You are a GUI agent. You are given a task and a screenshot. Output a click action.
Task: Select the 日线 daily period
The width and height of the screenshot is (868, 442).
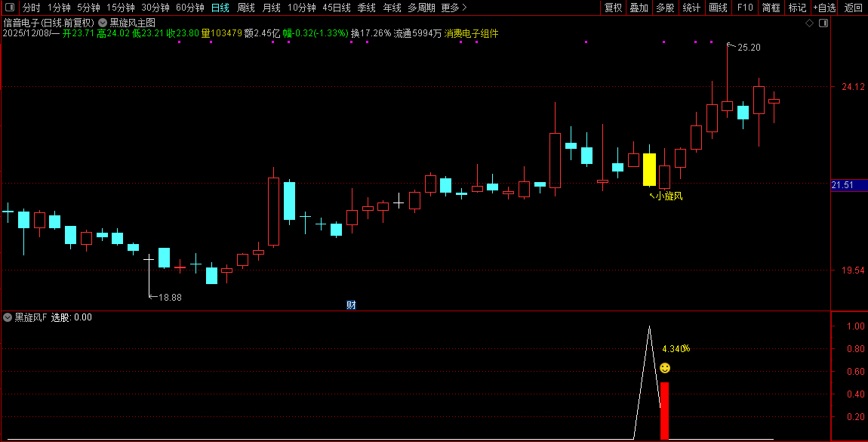tap(220, 8)
